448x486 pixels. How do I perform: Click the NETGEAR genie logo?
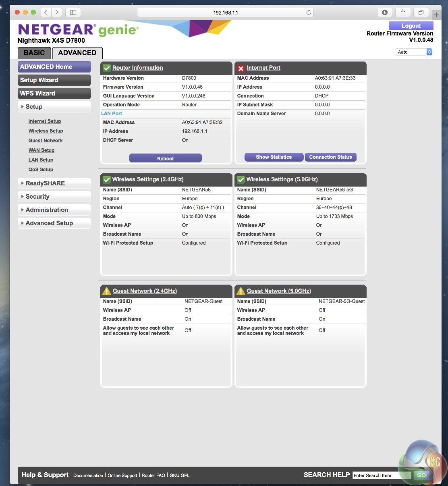point(79,30)
